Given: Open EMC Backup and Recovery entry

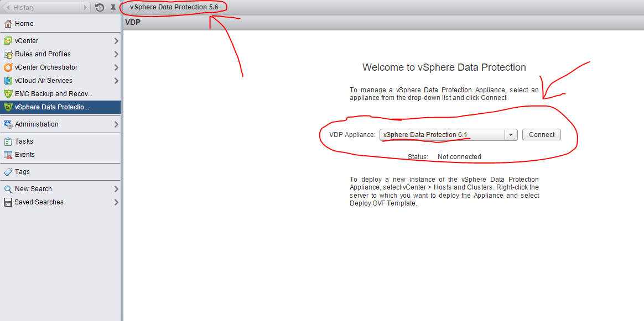Looking at the screenshot, I should [60, 94].
